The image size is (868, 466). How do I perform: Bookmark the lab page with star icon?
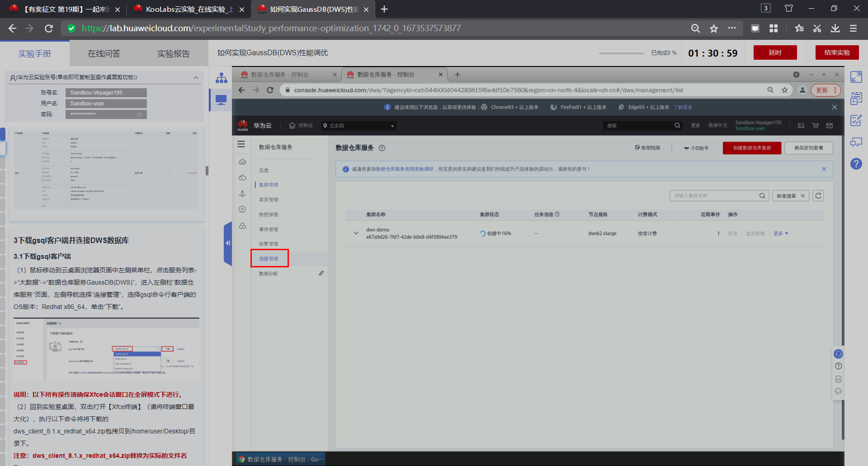[x=714, y=29]
